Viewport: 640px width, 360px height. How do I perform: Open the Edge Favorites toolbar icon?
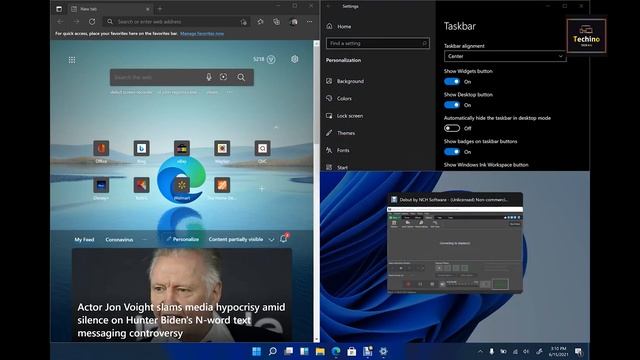tap(260, 22)
